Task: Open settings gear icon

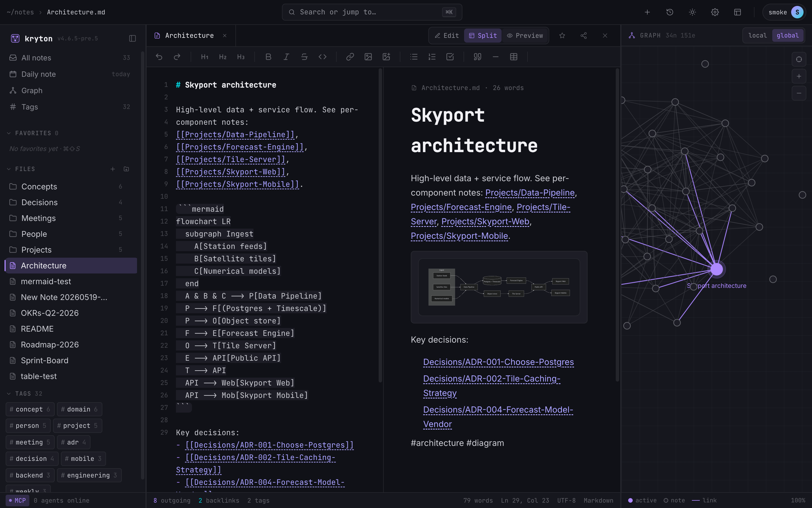Action: click(x=715, y=12)
